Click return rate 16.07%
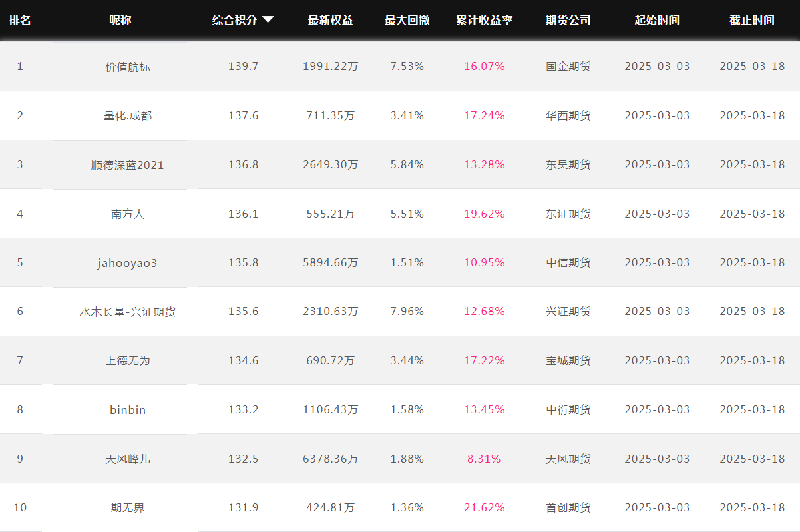 pos(484,66)
